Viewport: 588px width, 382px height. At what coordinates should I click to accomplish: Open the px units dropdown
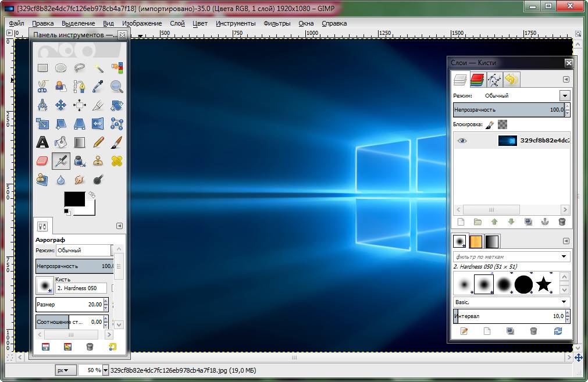point(66,370)
